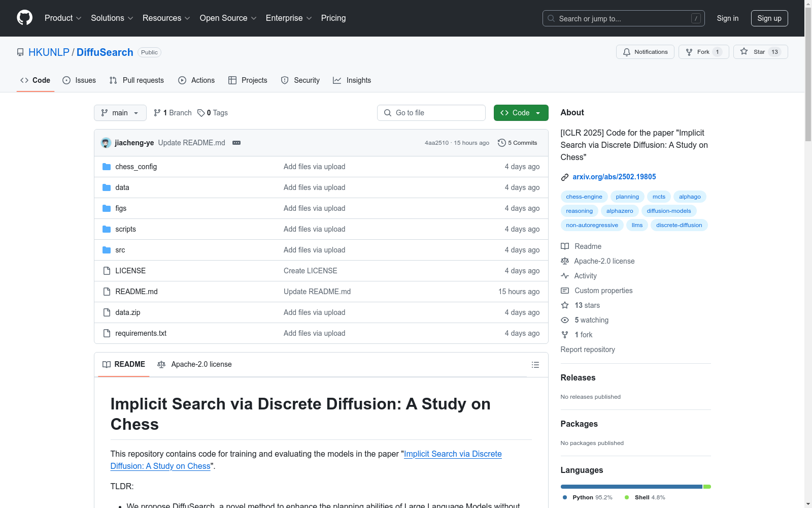Image resolution: width=812 pixels, height=508 pixels.
Task: Open the 13 stars link
Action: tap(587, 305)
